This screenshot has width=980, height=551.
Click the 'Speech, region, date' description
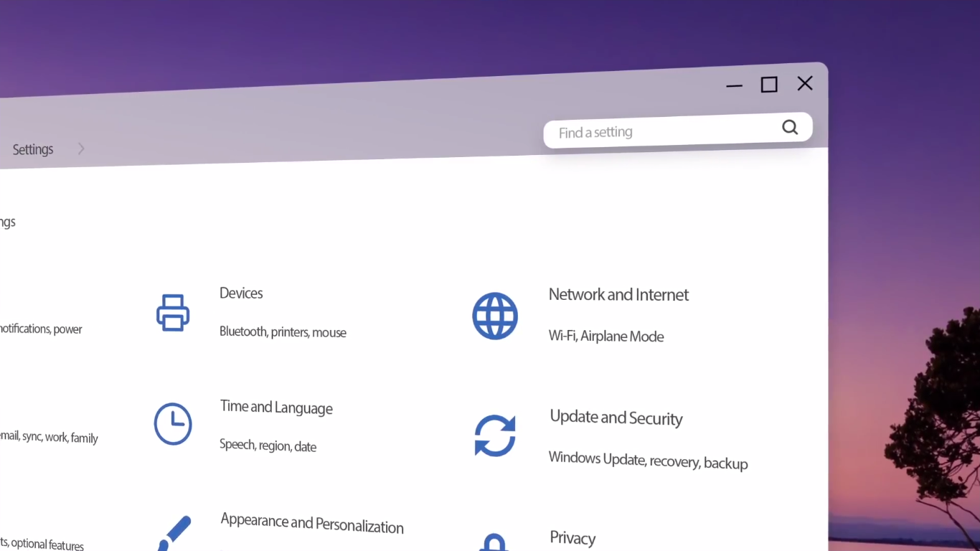[x=268, y=446]
